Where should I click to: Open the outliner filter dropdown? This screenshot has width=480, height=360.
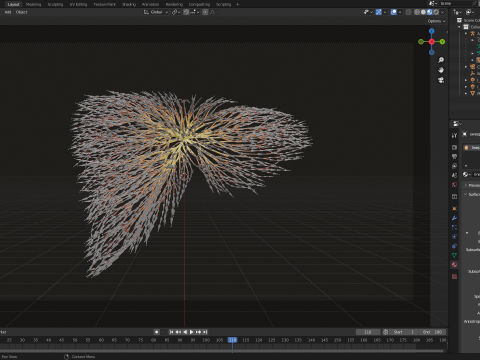click(x=470, y=12)
